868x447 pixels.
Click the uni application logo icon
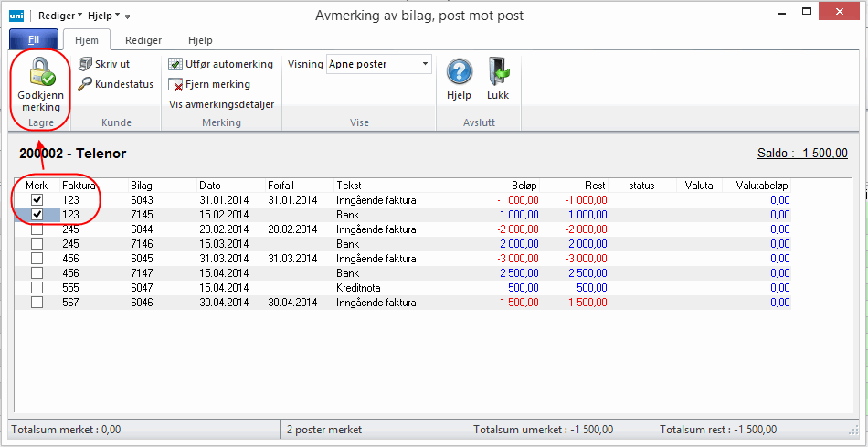17,16
